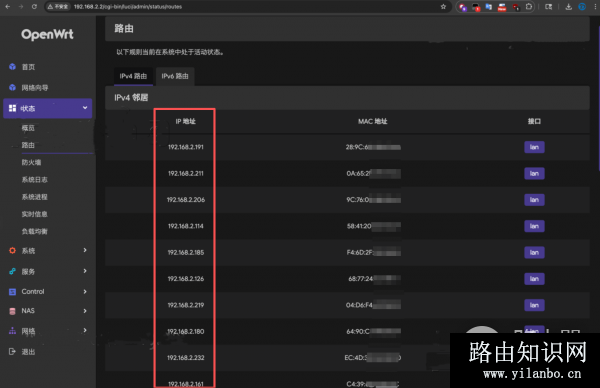Click the Control sidebar icon

pos(12,292)
